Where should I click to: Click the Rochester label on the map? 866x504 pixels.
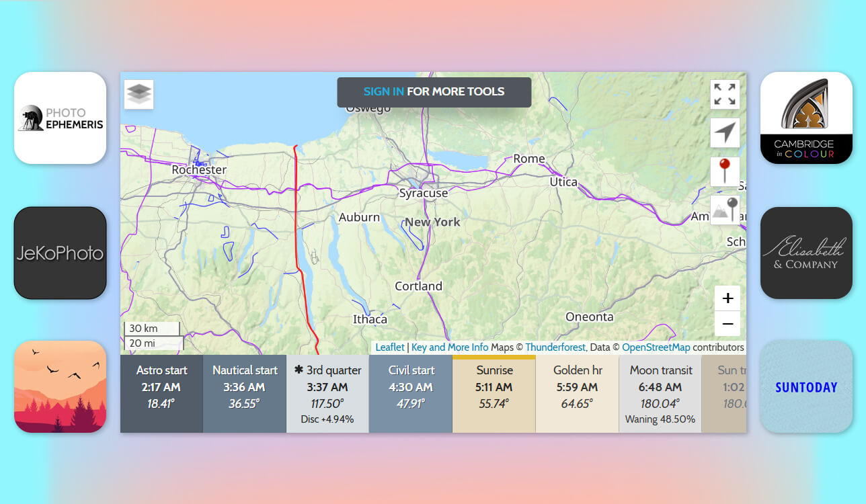tap(199, 170)
